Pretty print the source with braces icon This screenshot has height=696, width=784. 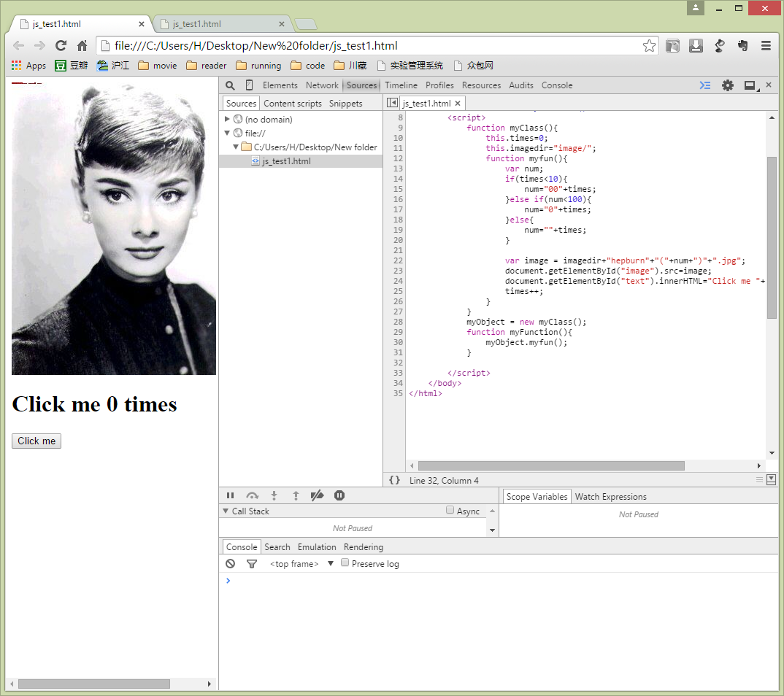coord(394,480)
